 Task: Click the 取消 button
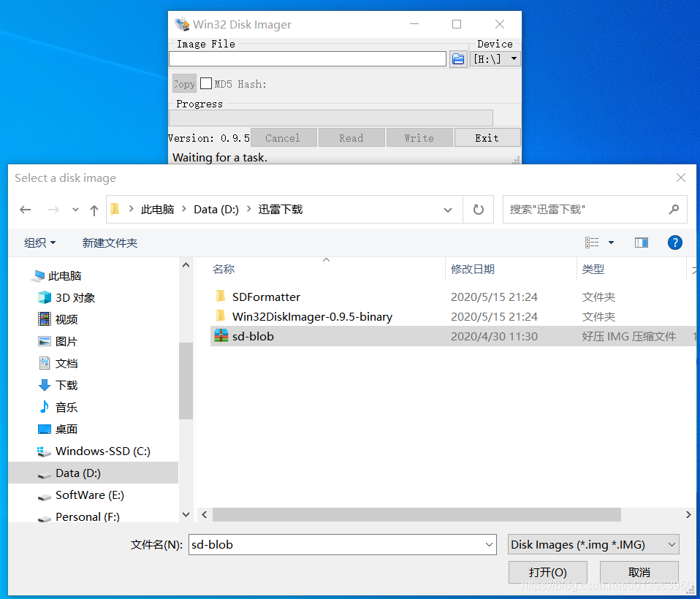coord(639,572)
